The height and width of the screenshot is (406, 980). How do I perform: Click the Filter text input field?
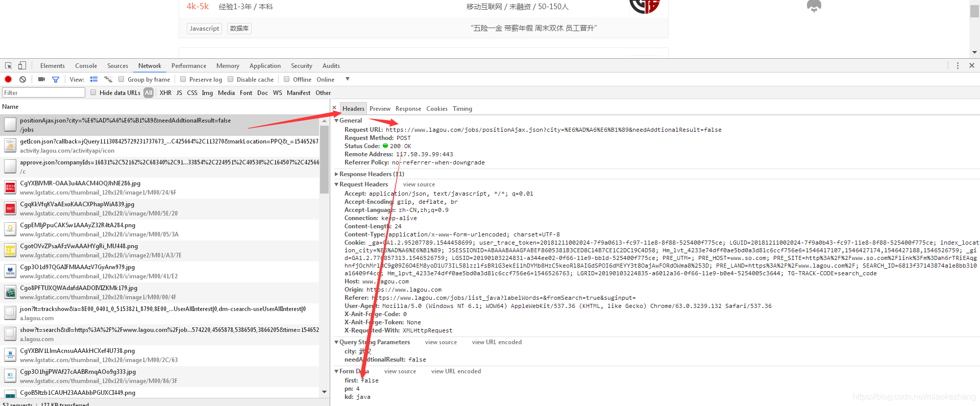tap(43, 92)
